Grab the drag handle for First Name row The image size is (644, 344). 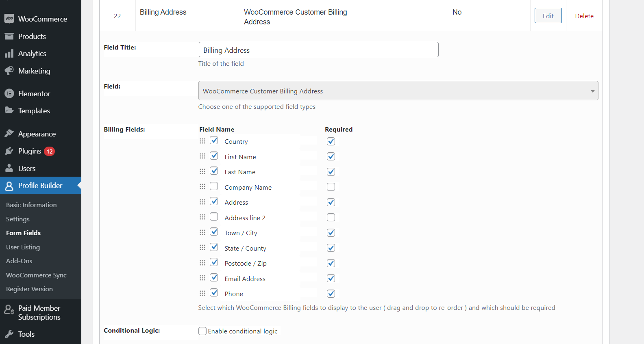202,156
